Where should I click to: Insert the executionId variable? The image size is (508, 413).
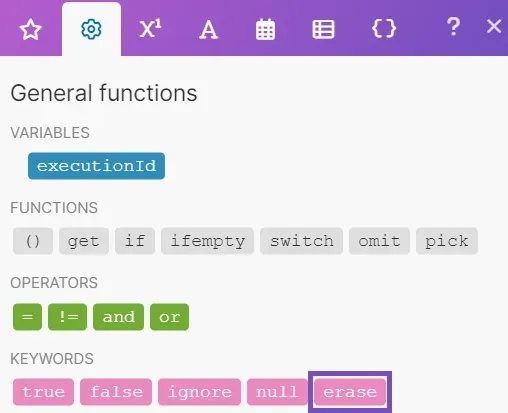96,166
